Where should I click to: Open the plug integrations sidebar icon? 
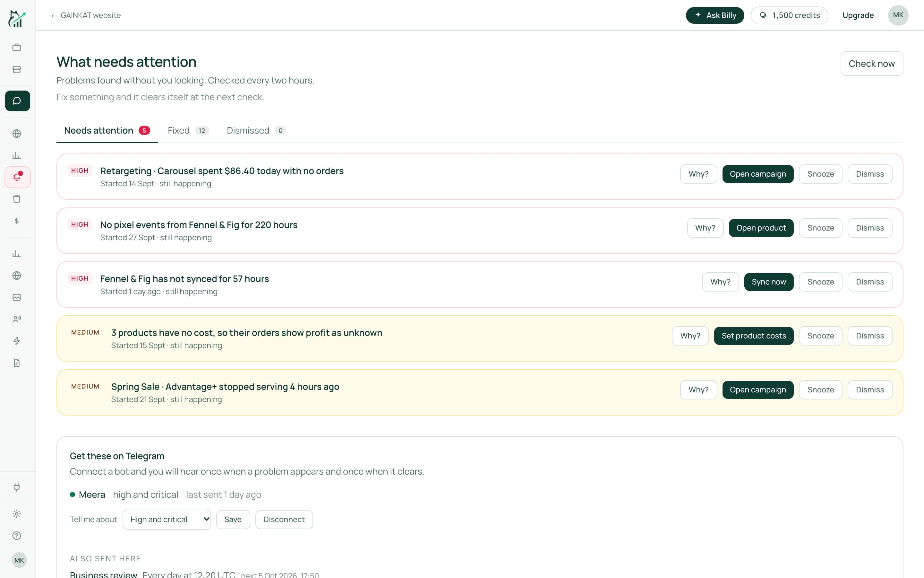(x=17, y=487)
